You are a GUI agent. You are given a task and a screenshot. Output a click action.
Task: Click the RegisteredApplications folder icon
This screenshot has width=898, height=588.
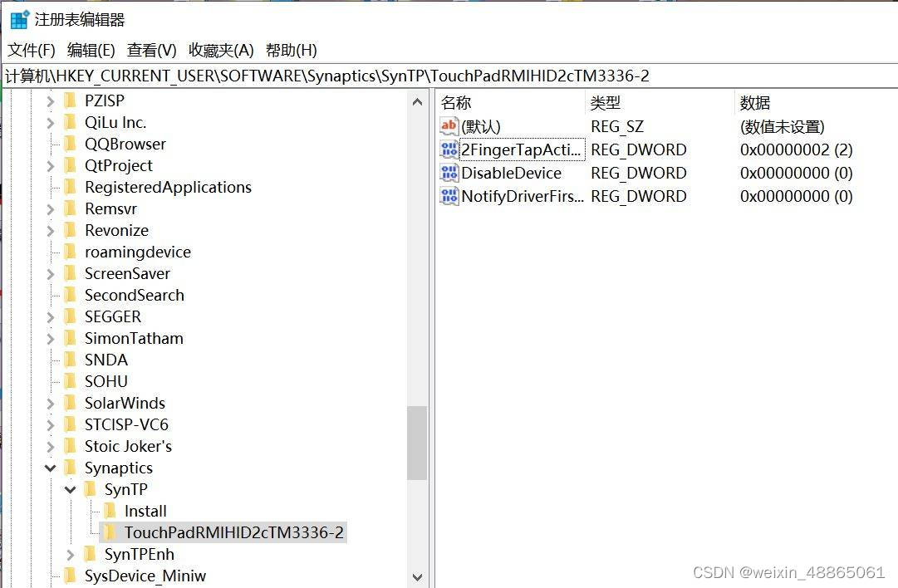click(x=71, y=187)
